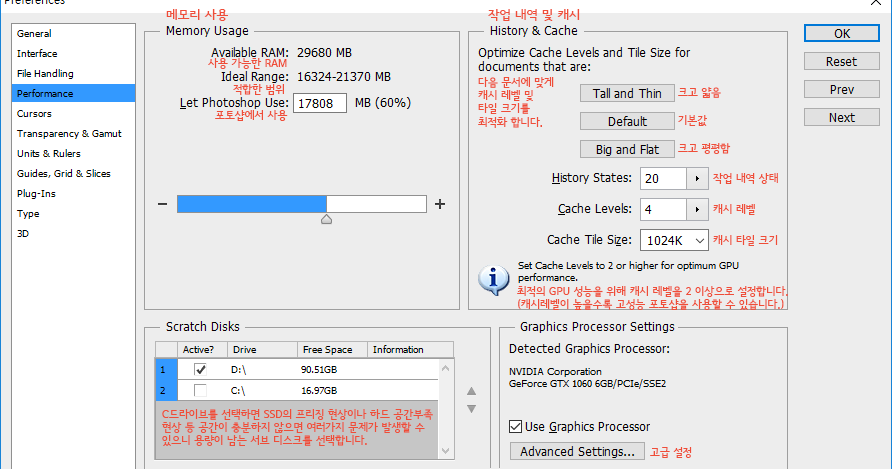892x469 pixels.
Task: Select scratch disk row 1
Action: pyautogui.click(x=297, y=369)
